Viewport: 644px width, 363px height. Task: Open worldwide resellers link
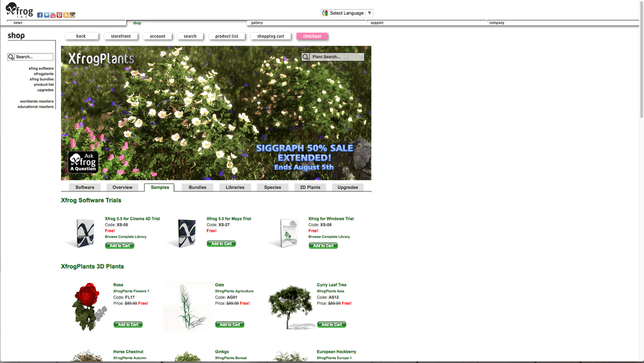37,101
